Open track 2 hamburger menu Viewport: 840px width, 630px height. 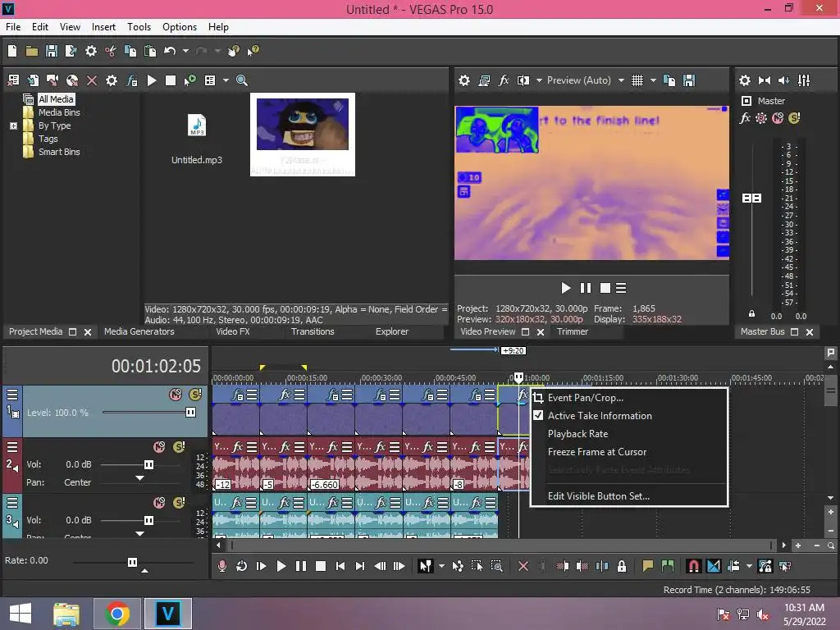tap(11, 447)
